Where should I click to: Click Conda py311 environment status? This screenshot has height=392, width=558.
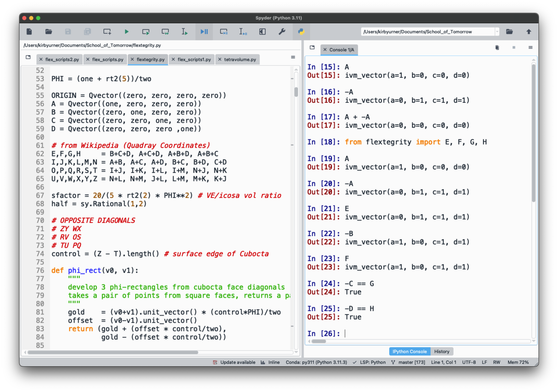pos(316,362)
